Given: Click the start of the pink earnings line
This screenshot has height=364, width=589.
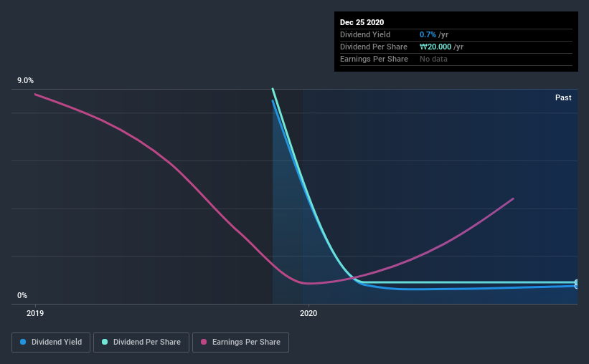Looking at the screenshot, I should [35, 94].
